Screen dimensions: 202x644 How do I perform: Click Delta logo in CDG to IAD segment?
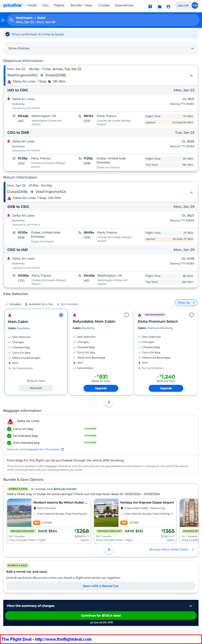coord(9,258)
